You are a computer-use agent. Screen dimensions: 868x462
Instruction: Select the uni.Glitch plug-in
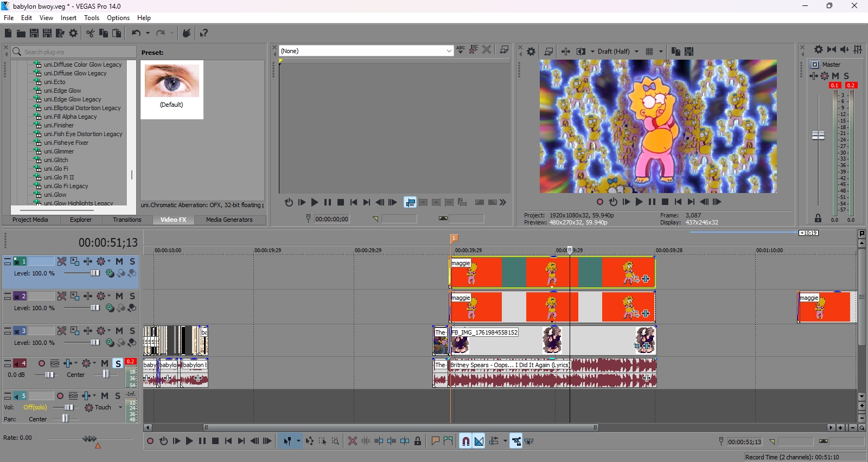[56, 160]
